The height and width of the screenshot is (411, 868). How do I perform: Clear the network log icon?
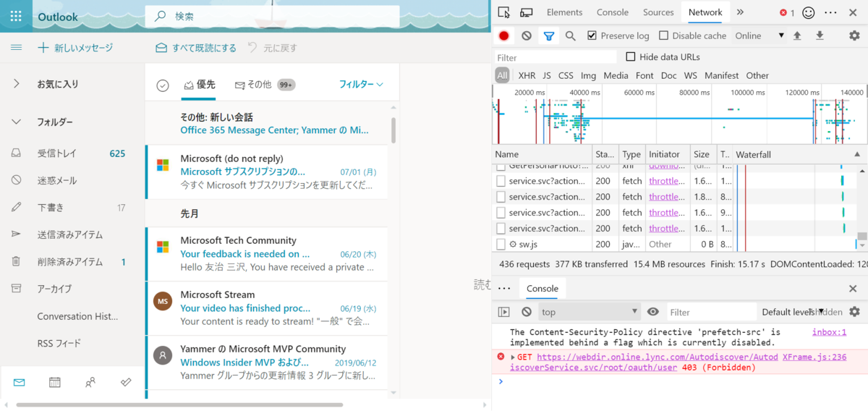click(x=527, y=35)
